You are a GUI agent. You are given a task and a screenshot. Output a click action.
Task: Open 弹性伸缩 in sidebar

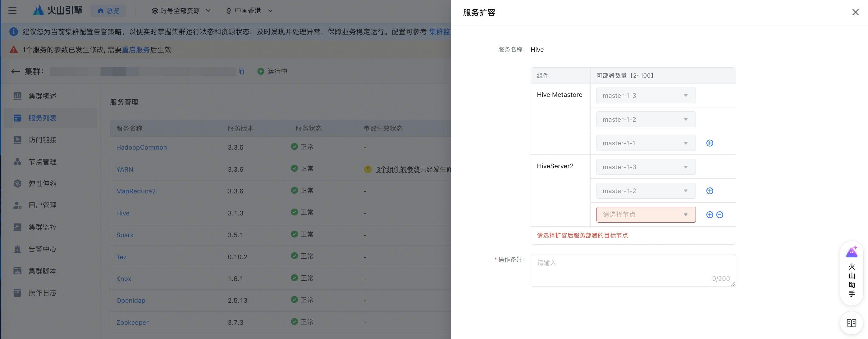tap(51, 183)
